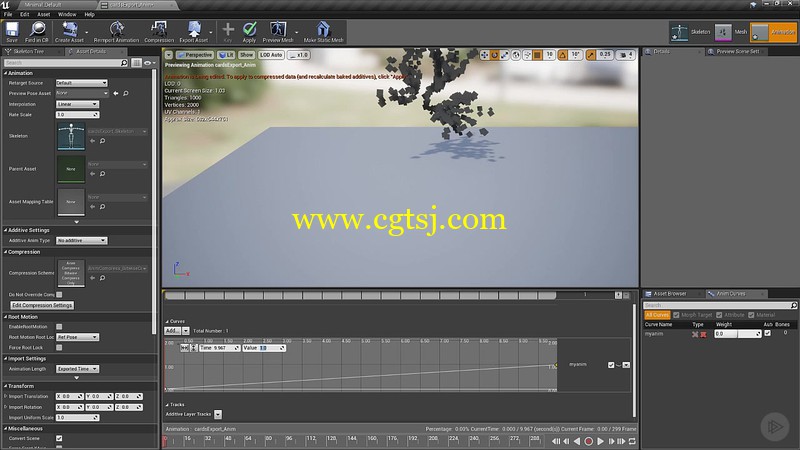This screenshot has height=450, width=800.
Task: Toggle the myanim Auto checkbox in Anim Curves
Action: (768, 333)
